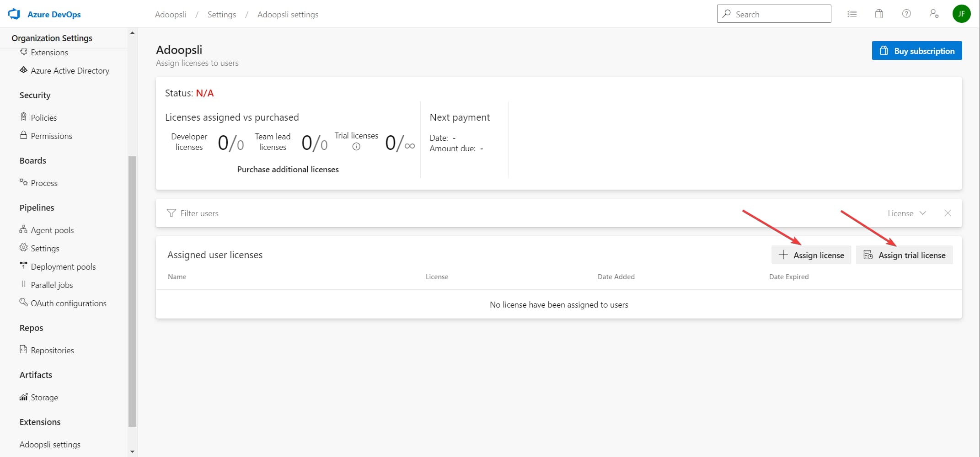Go to Settings breadcrumb
This screenshot has height=457, width=980.
tap(222, 15)
